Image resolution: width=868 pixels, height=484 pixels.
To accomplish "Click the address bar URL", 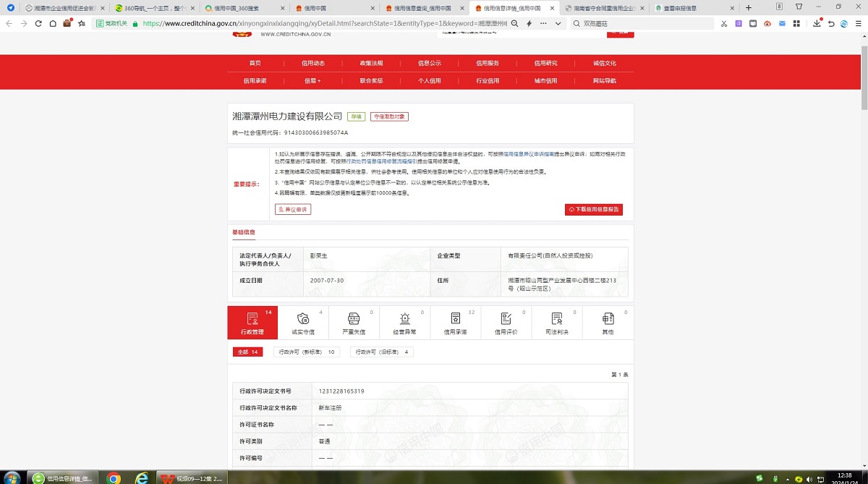I will pyautogui.click(x=325, y=23).
